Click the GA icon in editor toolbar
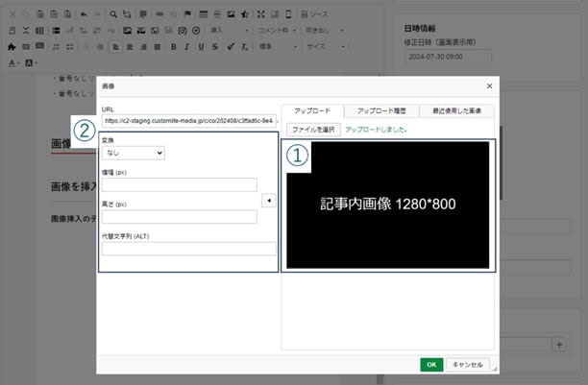The height and width of the screenshot is (385, 588). [168, 31]
